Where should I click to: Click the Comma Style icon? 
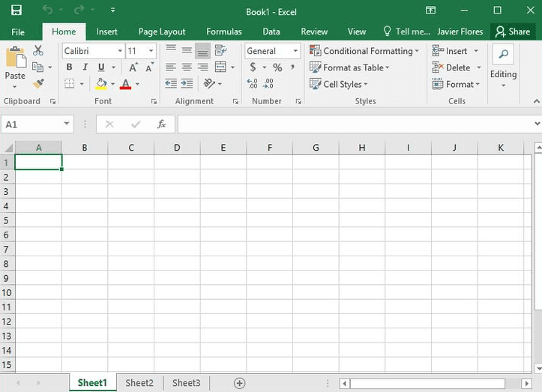tap(293, 67)
